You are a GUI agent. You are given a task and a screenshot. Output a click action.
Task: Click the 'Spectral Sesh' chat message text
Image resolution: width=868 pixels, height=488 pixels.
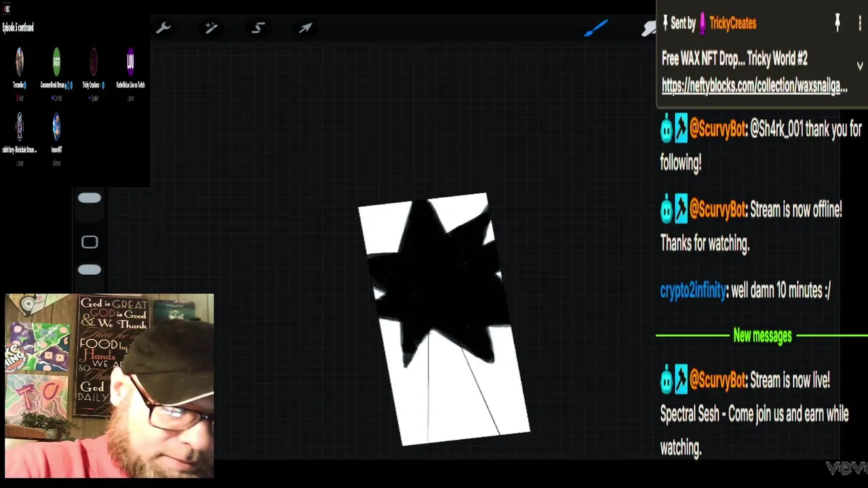754,430
